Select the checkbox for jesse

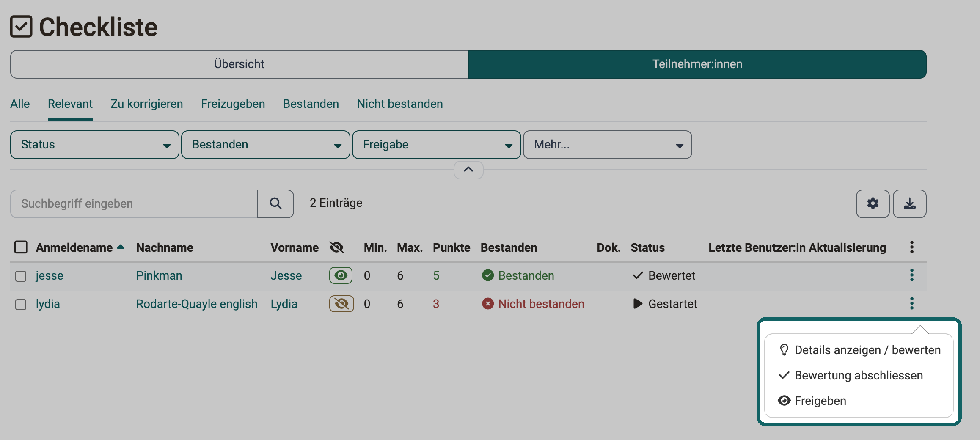[x=21, y=276]
